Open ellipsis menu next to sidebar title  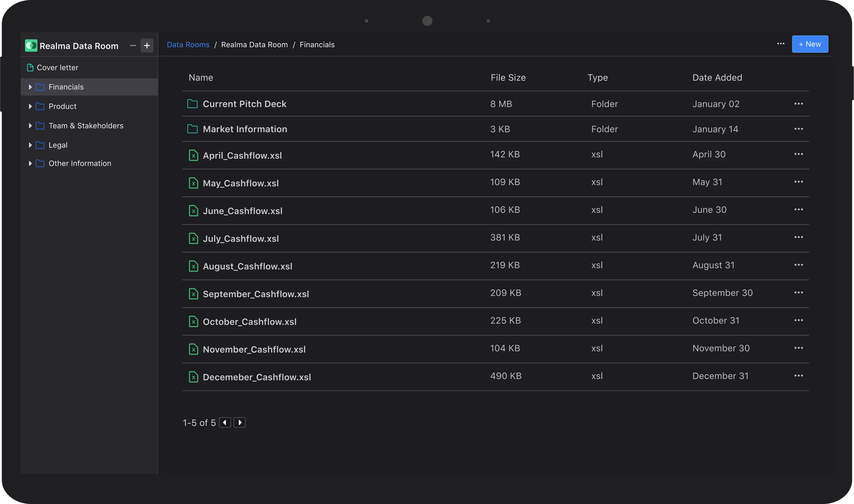pyautogui.click(x=133, y=45)
